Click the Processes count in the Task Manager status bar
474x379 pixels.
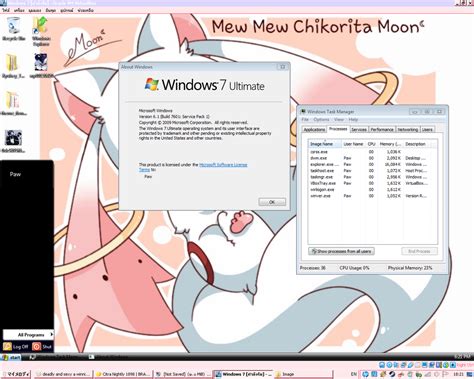[313, 268]
